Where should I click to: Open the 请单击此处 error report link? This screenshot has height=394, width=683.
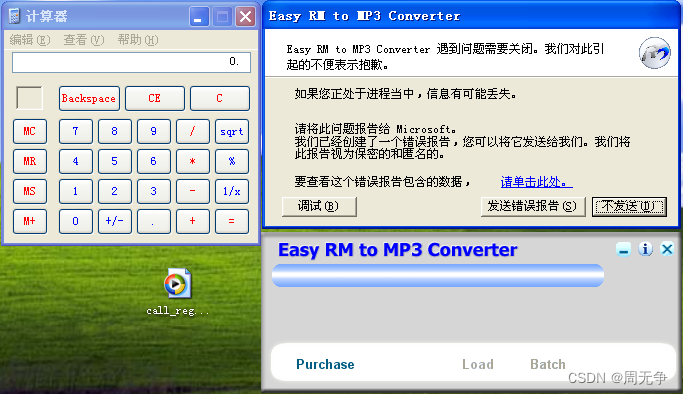pyautogui.click(x=536, y=182)
